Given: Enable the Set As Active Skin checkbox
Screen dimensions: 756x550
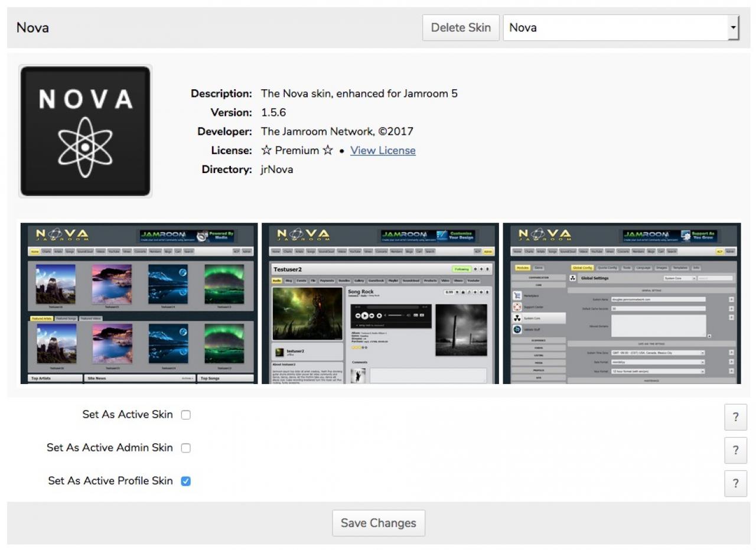Looking at the screenshot, I should click(186, 415).
